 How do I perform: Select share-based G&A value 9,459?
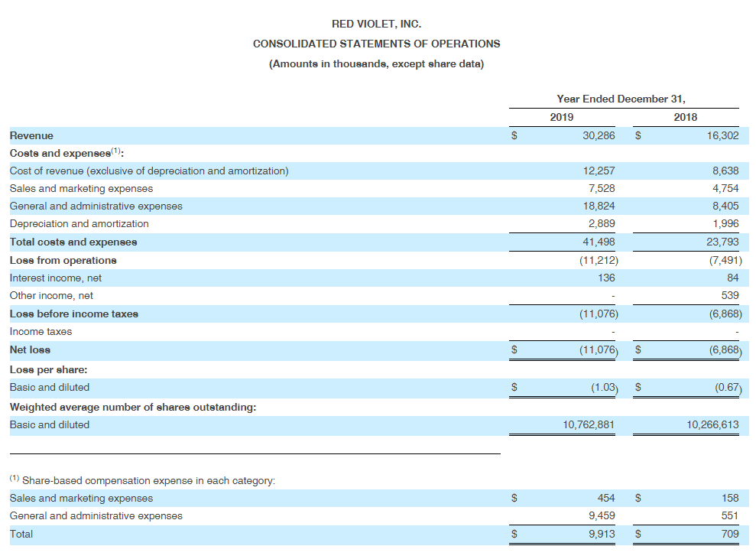point(602,515)
